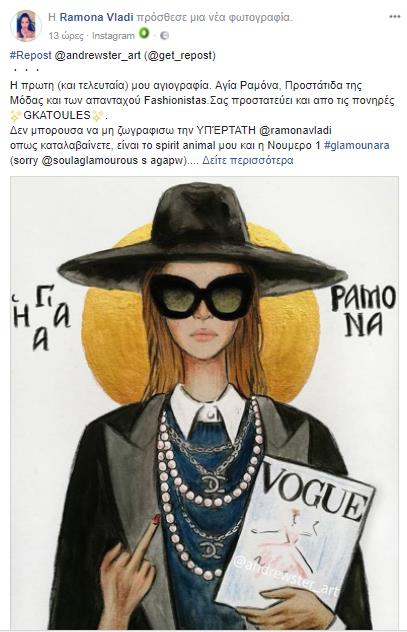Click the Instagram source link
The image size is (407, 632).
(x=113, y=36)
